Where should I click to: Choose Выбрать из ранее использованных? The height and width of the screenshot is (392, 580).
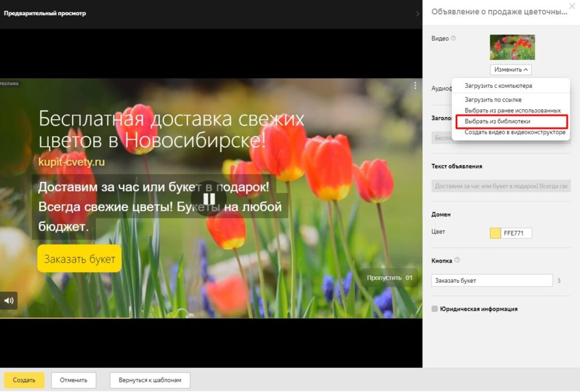[512, 110]
